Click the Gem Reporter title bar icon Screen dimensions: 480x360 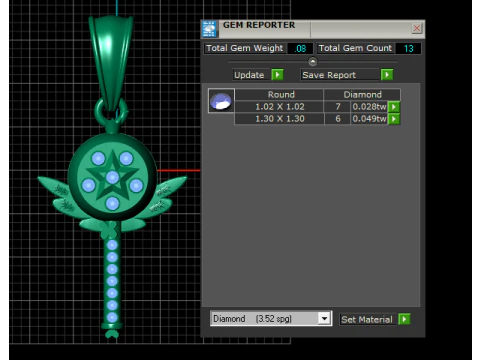[x=209, y=29]
